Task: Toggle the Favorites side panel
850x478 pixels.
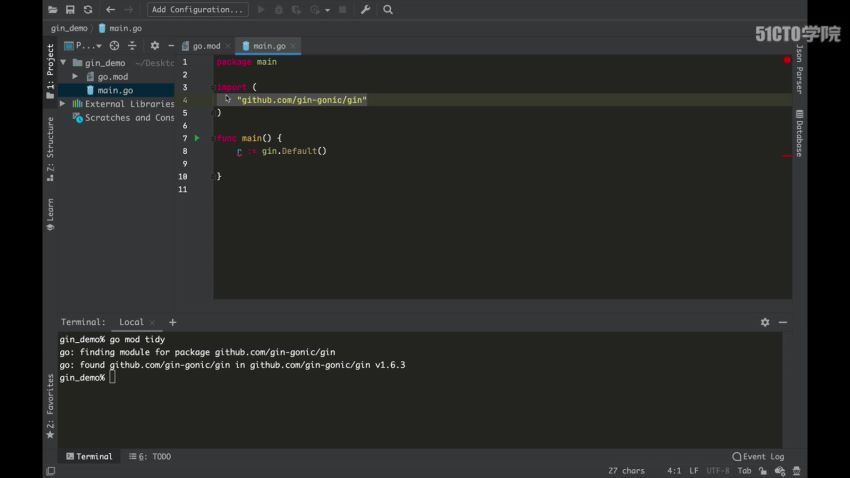Action: (50, 406)
